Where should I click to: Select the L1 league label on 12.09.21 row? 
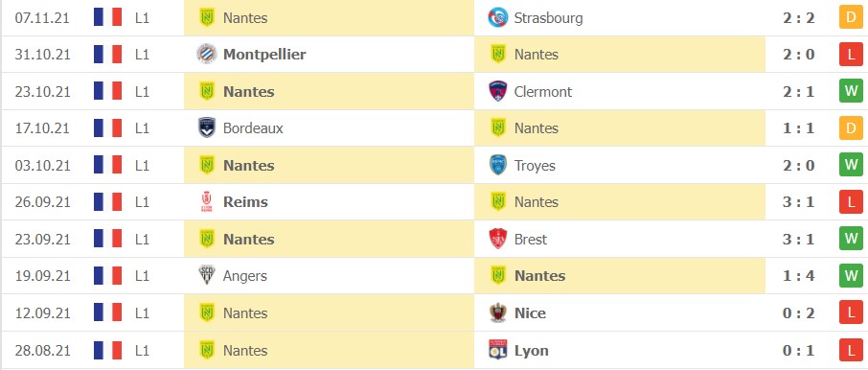point(142,312)
